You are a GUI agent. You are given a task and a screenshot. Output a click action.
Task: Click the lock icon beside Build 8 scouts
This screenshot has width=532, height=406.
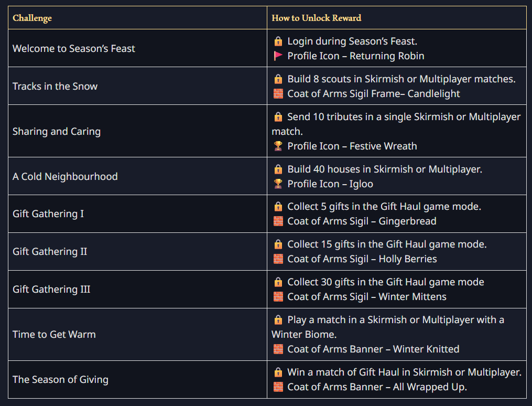278,79
